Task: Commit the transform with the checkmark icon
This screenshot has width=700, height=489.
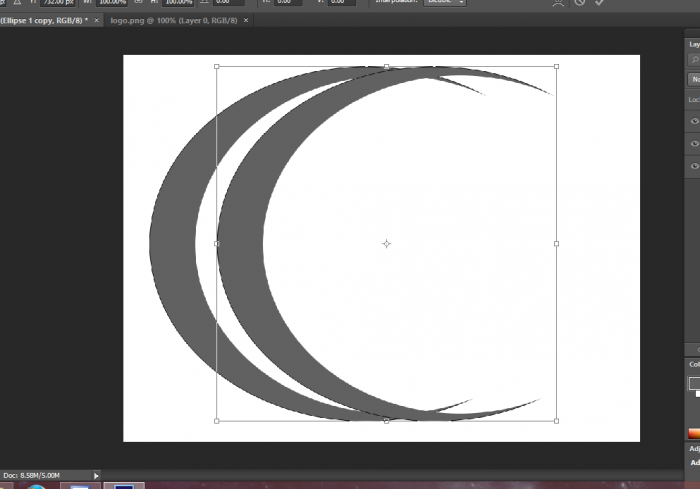Action: [599, 3]
